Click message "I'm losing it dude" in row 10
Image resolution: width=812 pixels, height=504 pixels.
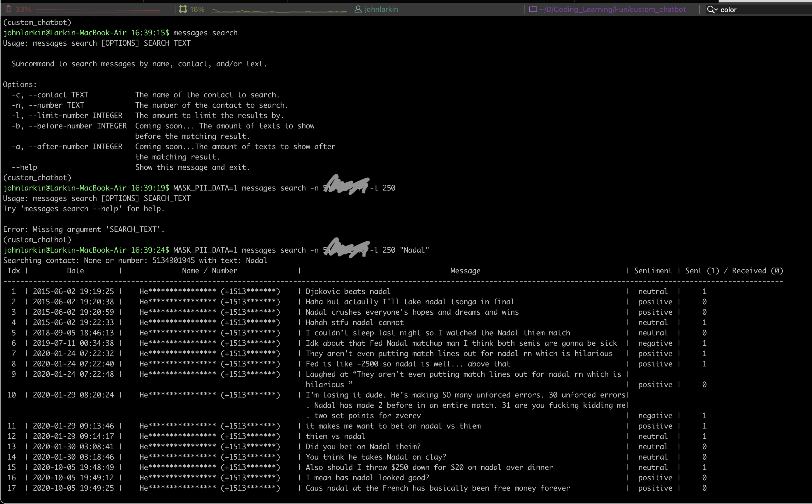click(465, 405)
